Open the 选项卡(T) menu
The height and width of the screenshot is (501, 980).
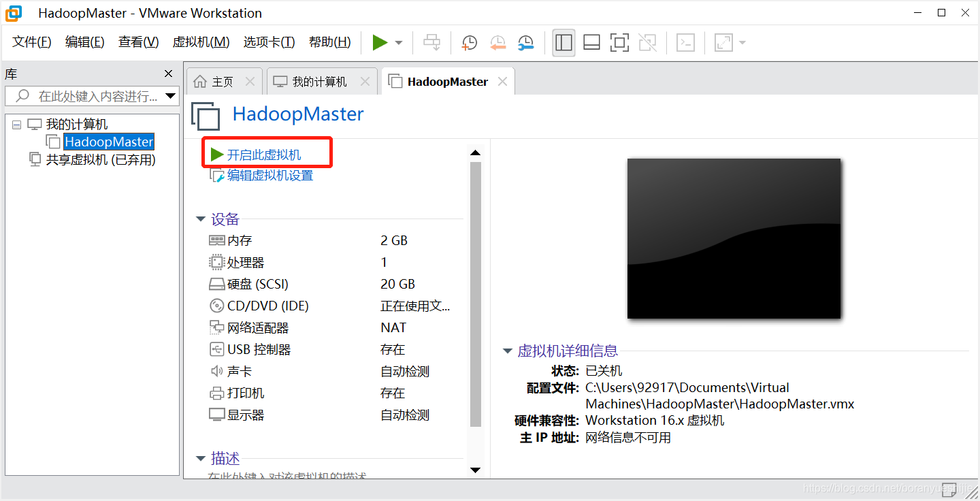(x=269, y=42)
